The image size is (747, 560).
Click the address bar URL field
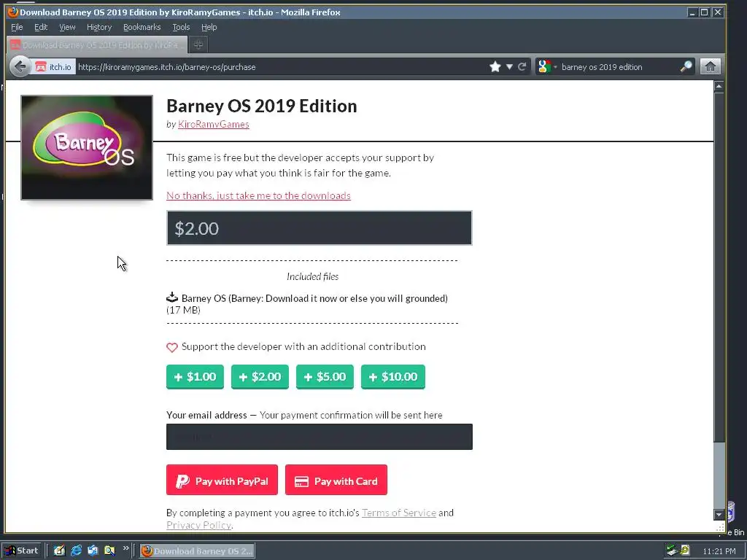[x=281, y=66]
